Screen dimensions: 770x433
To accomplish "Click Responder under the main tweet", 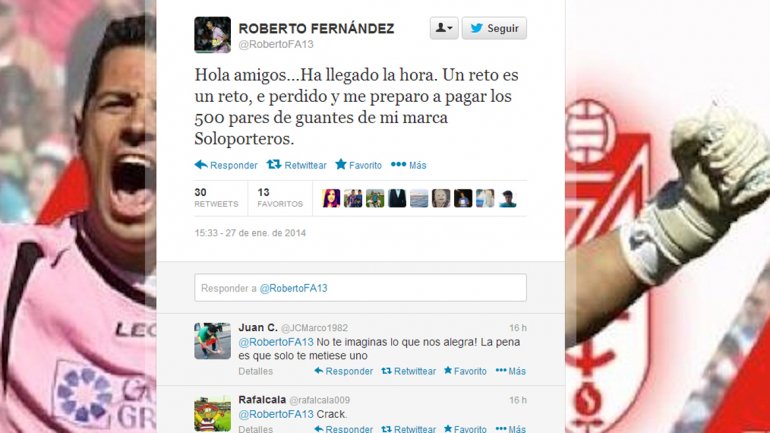I will 226,165.
